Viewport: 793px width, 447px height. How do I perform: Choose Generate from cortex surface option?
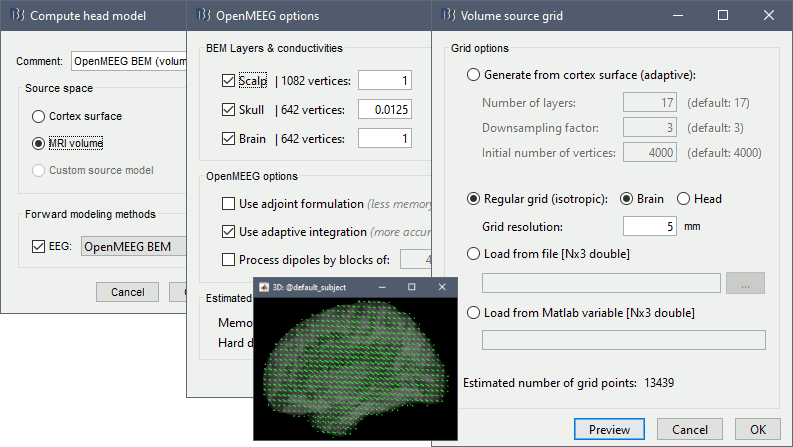473,75
